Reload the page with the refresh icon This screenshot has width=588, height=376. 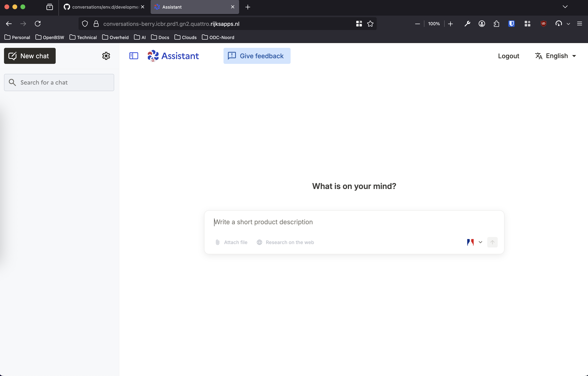[x=38, y=23]
